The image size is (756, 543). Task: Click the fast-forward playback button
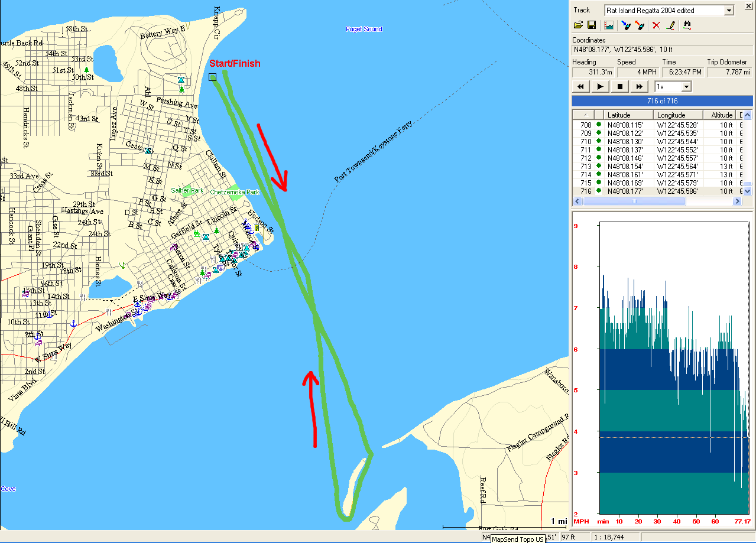coord(639,87)
